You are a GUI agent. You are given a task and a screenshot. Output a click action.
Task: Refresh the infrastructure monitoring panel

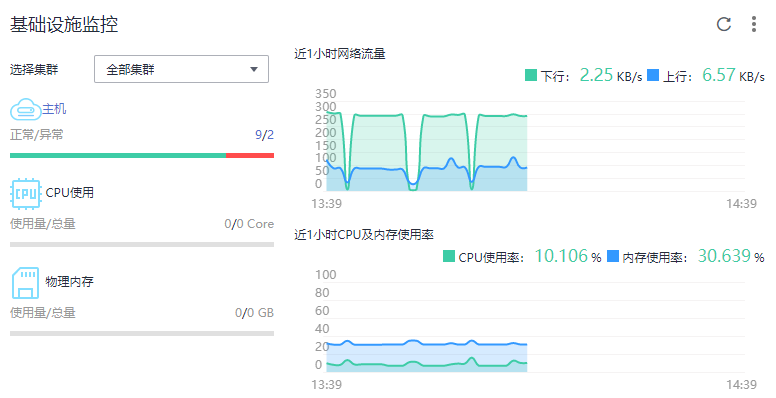[x=724, y=24]
